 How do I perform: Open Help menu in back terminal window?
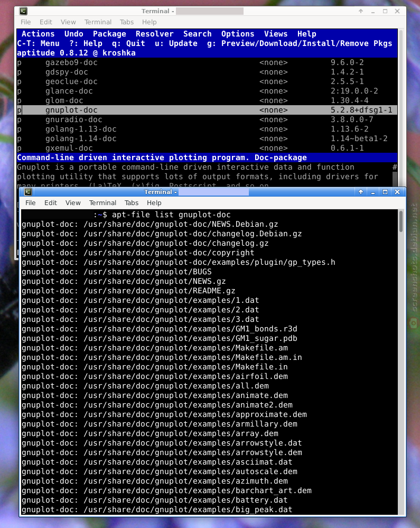point(150,22)
